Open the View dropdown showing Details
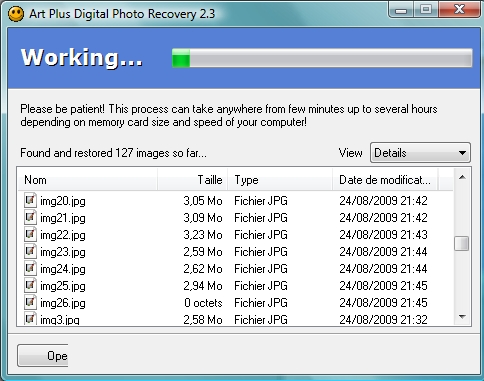 pos(420,153)
